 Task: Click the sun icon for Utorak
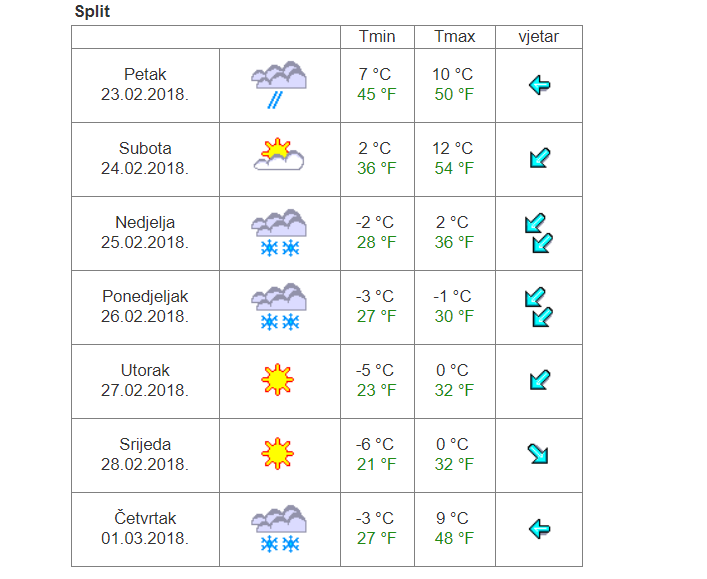click(277, 380)
